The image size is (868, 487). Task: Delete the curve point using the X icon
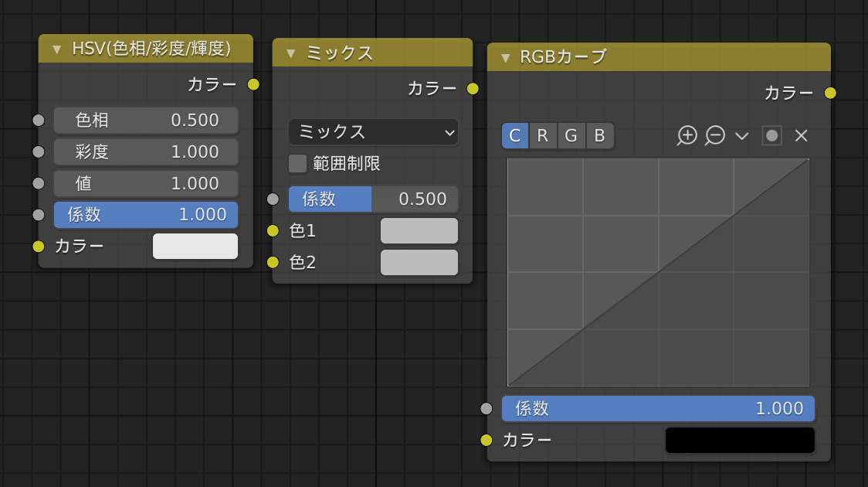[x=801, y=135]
